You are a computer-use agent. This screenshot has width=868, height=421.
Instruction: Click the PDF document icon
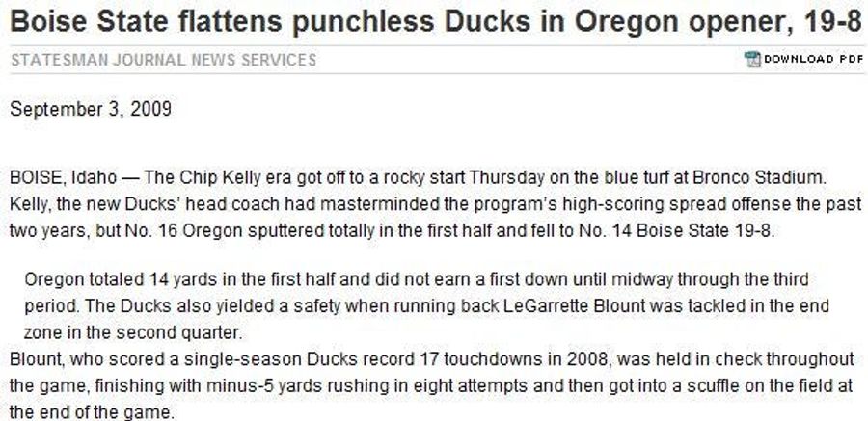tap(752, 59)
